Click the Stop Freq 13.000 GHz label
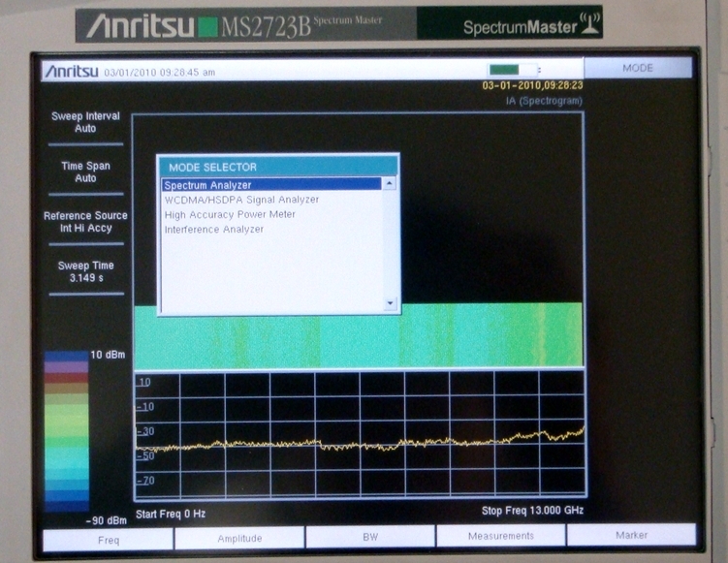Image resolution: width=728 pixels, height=563 pixels. (532, 511)
